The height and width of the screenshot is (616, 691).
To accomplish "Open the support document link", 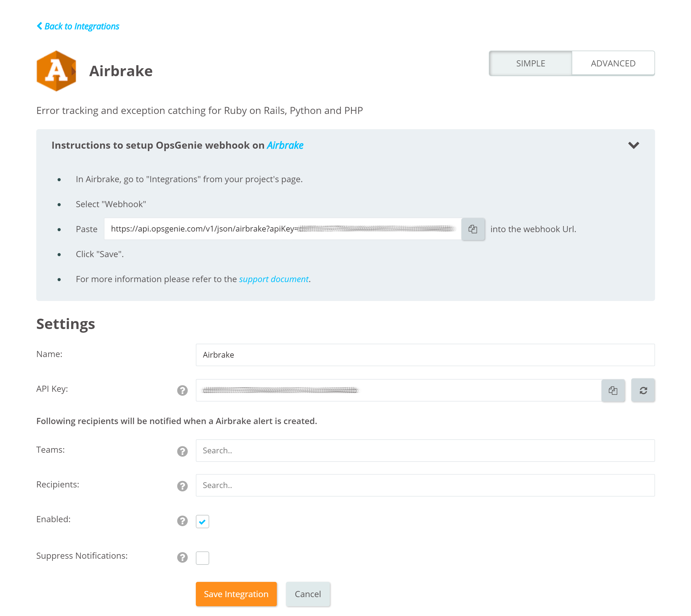I will pyautogui.click(x=273, y=279).
